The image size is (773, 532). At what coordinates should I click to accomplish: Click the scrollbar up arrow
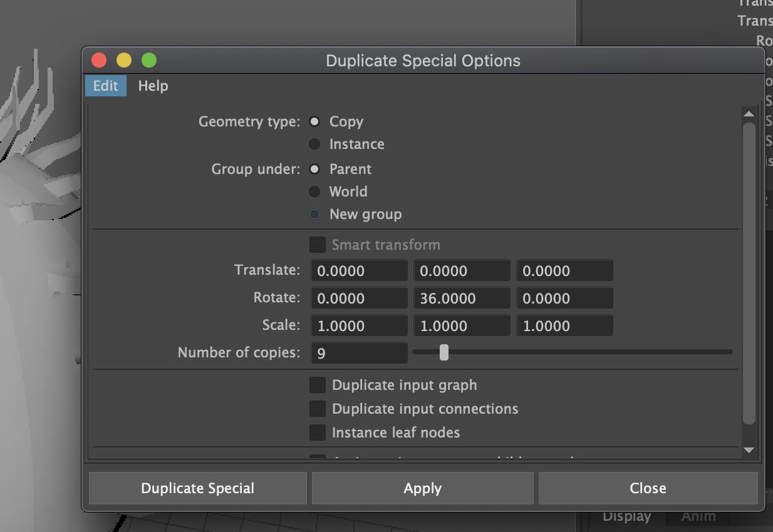coord(749,114)
